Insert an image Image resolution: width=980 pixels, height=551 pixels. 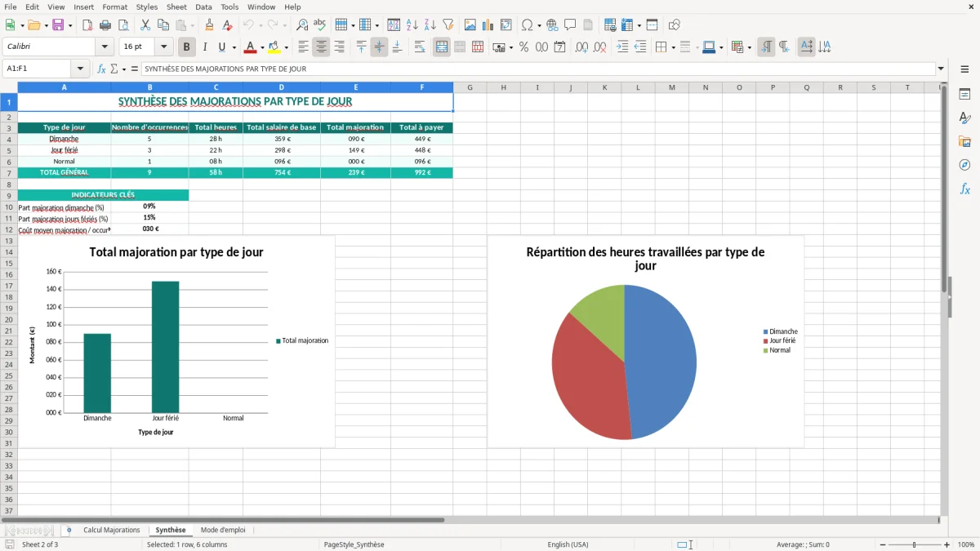pos(470,25)
